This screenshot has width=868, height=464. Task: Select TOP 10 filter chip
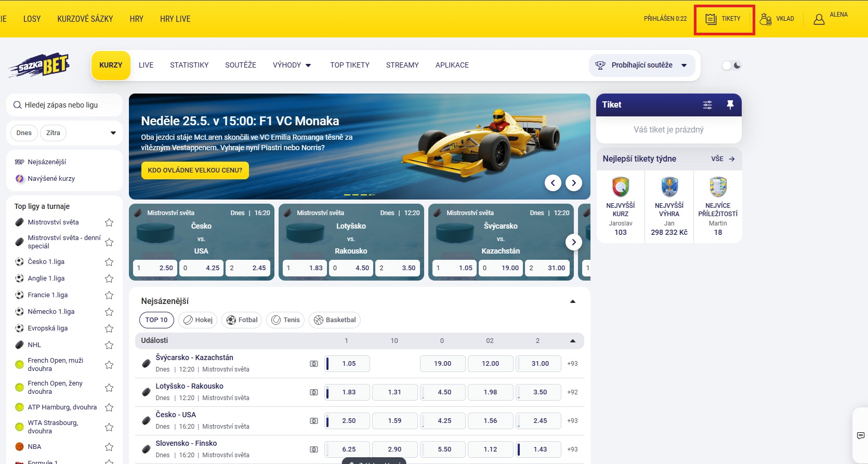pyautogui.click(x=156, y=320)
